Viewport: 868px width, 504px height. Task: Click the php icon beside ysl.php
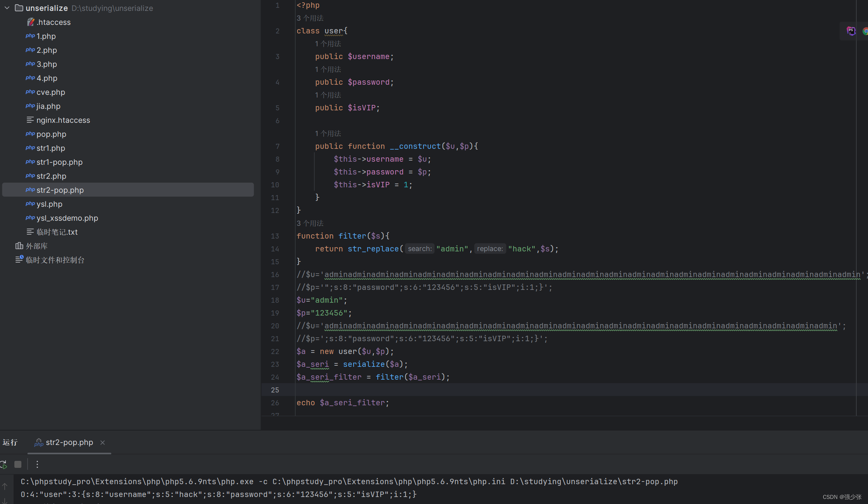click(30, 204)
